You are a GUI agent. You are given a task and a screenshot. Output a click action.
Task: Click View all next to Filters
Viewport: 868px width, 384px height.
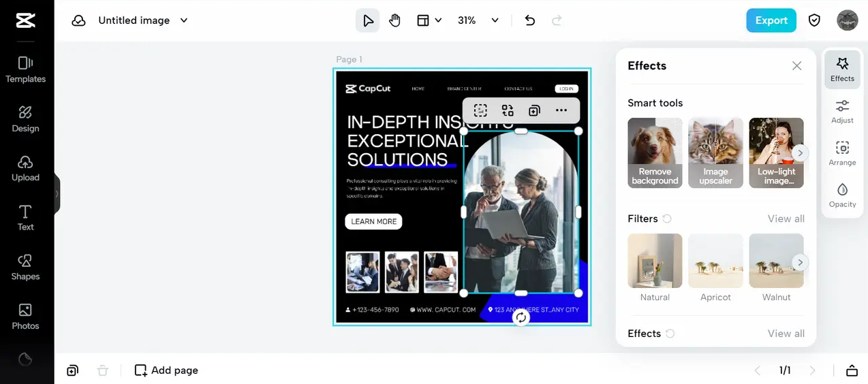click(x=786, y=219)
